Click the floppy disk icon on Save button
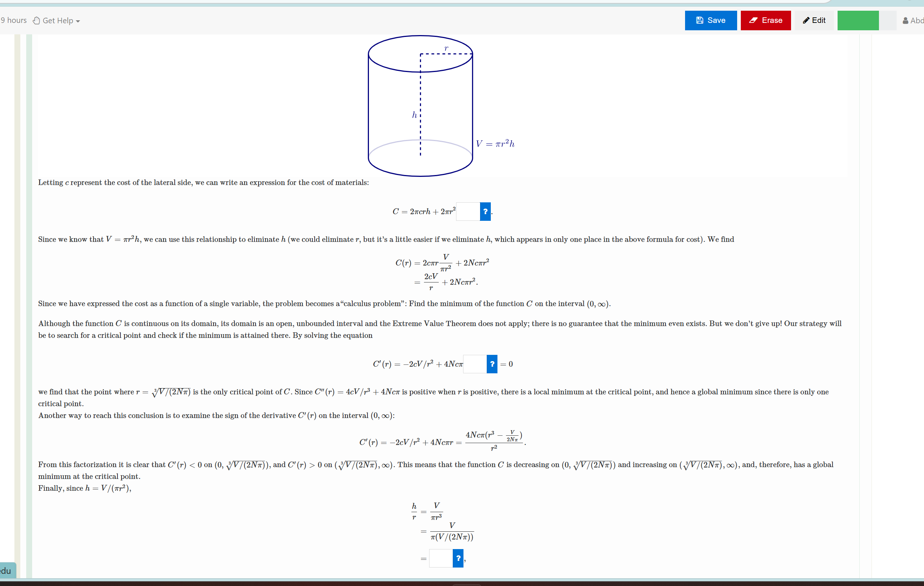This screenshot has height=586, width=924. click(x=699, y=20)
